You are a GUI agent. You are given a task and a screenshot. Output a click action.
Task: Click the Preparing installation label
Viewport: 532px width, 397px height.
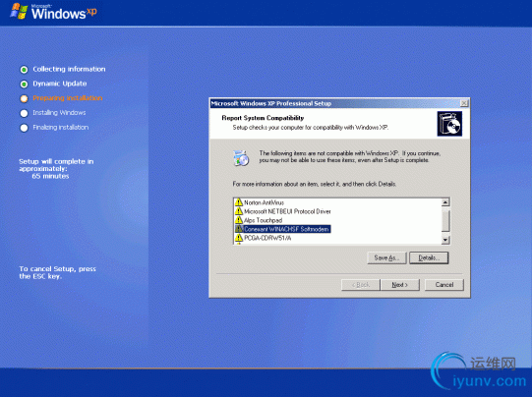click(x=68, y=98)
